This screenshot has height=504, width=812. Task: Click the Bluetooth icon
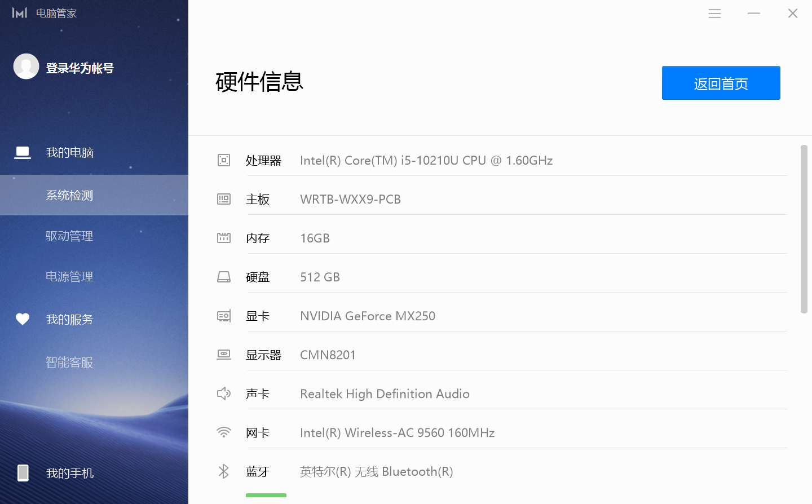(x=224, y=471)
